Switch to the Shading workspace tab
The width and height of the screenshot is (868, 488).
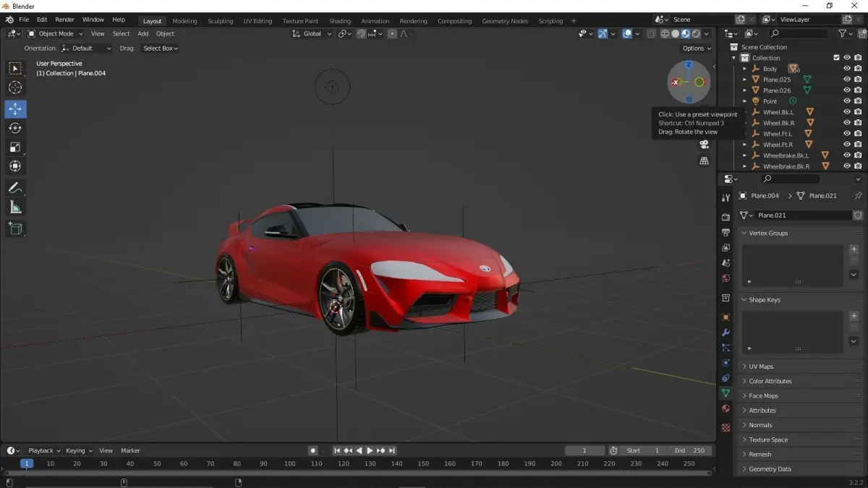tap(339, 21)
